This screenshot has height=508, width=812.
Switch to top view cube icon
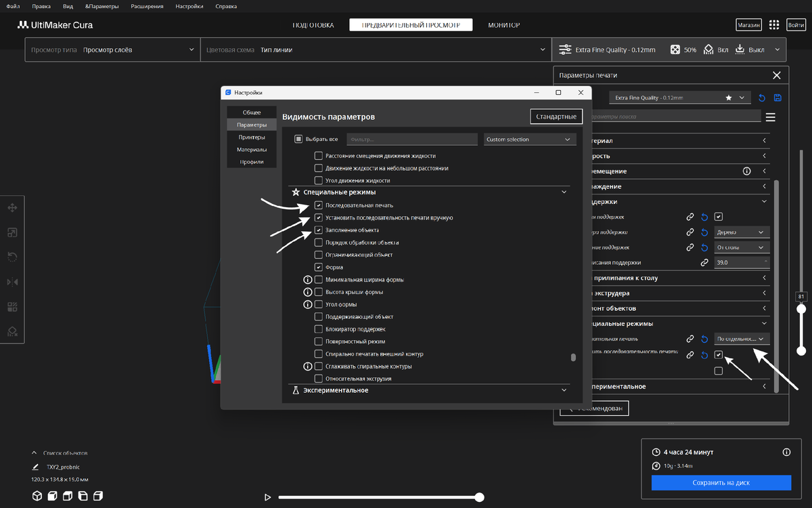tap(68, 496)
